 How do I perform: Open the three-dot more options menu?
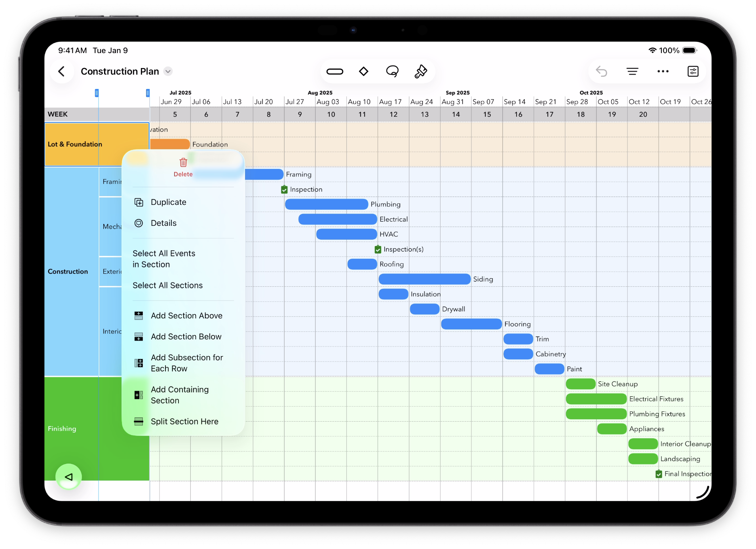(x=663, y=72)
